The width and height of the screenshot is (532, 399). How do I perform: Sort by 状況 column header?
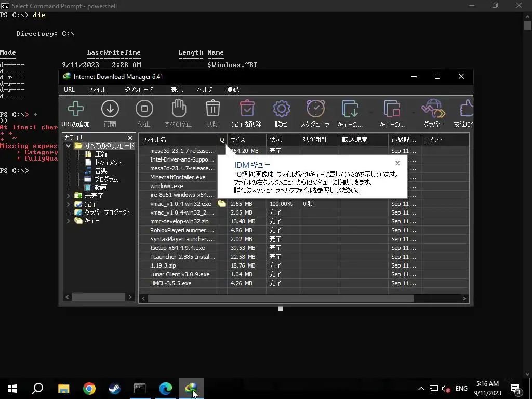tap(283, 139)
